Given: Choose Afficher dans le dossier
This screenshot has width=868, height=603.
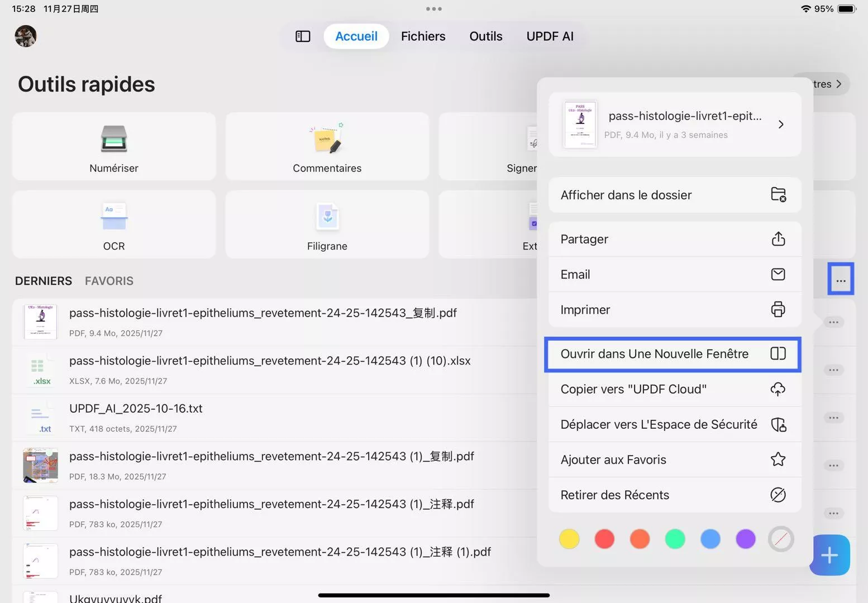Looking at the screenshot, I should (x=675, y=195).
